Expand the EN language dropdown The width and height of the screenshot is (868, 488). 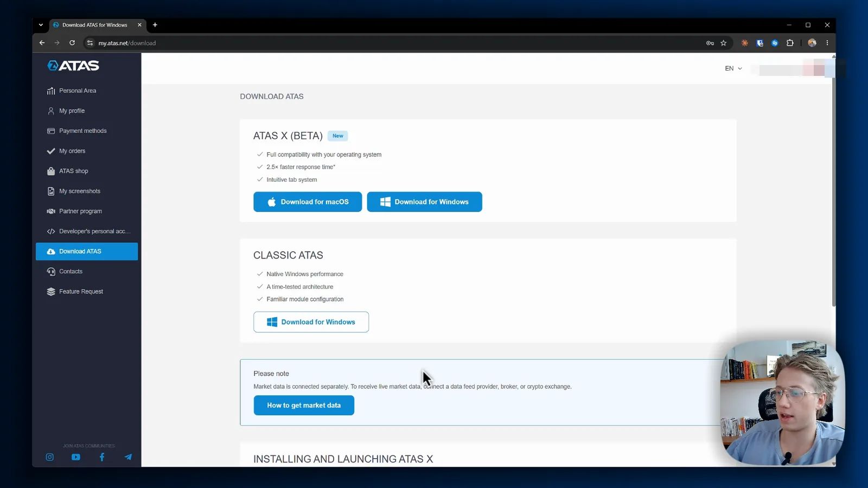(733, 68)
